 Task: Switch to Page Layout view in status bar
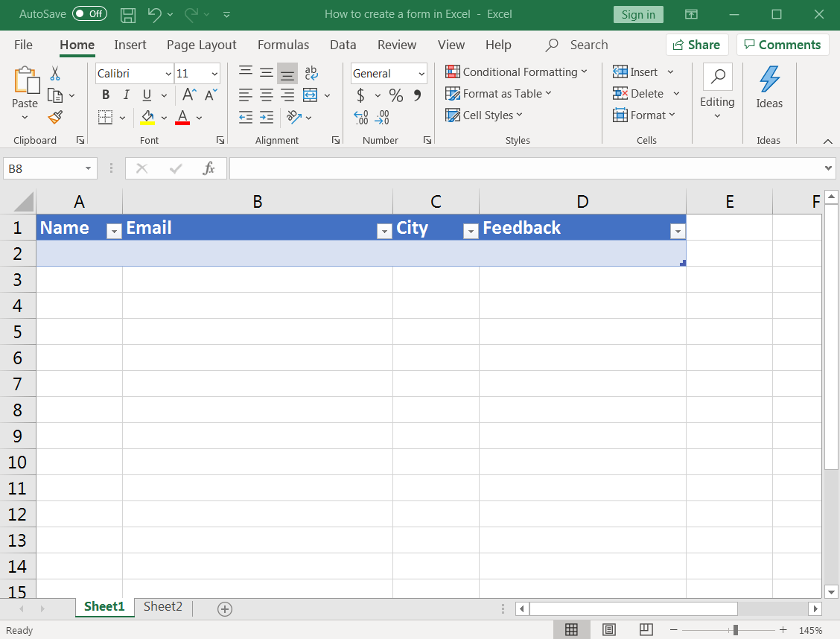609,630
